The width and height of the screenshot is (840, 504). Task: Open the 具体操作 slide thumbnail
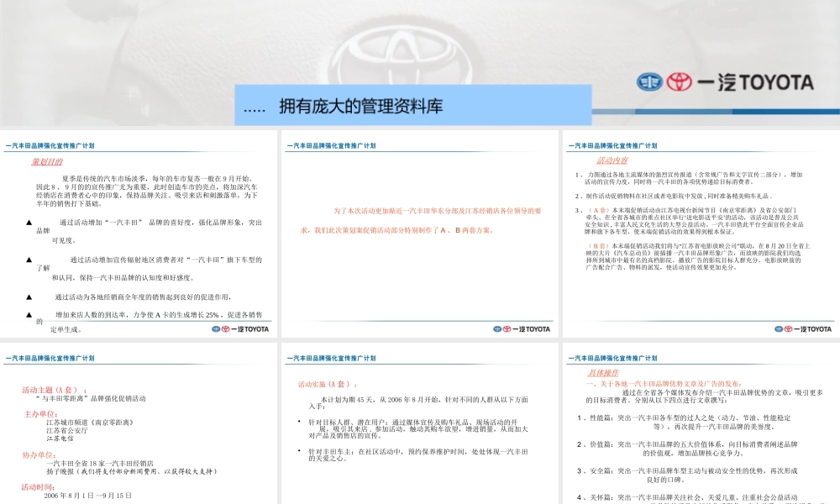(701, 423)
